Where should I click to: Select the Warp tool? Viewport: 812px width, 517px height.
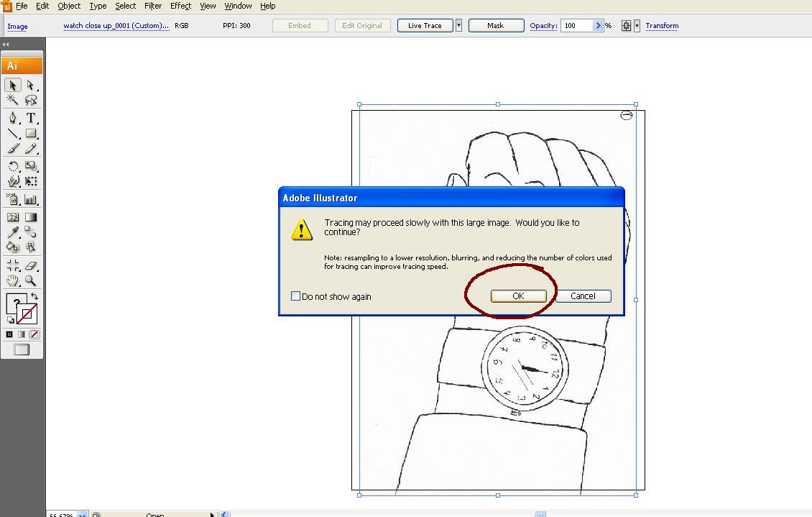13,181
